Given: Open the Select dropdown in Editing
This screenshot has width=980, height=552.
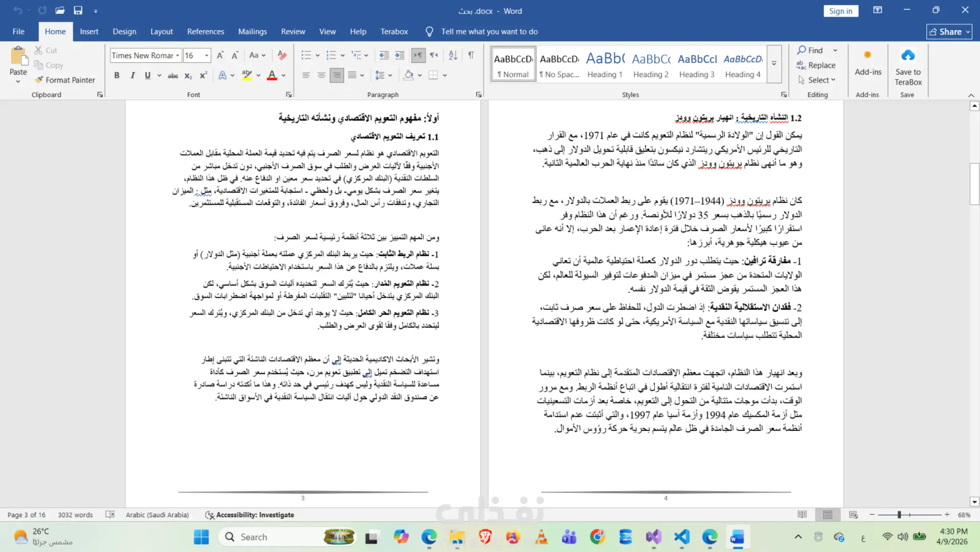Looking at the screenshot, I should click(817, 80).
